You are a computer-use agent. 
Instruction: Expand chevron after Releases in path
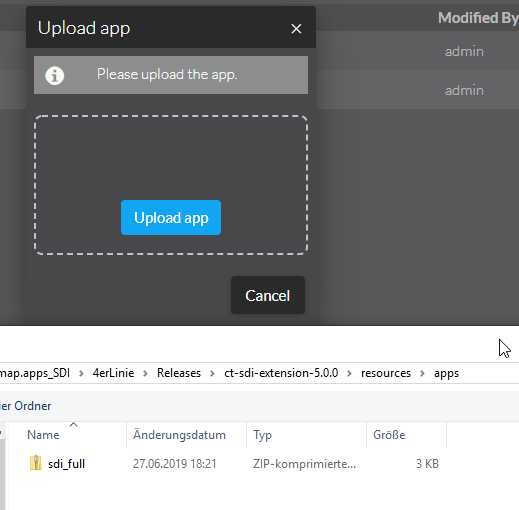click(x=212, y=373)
